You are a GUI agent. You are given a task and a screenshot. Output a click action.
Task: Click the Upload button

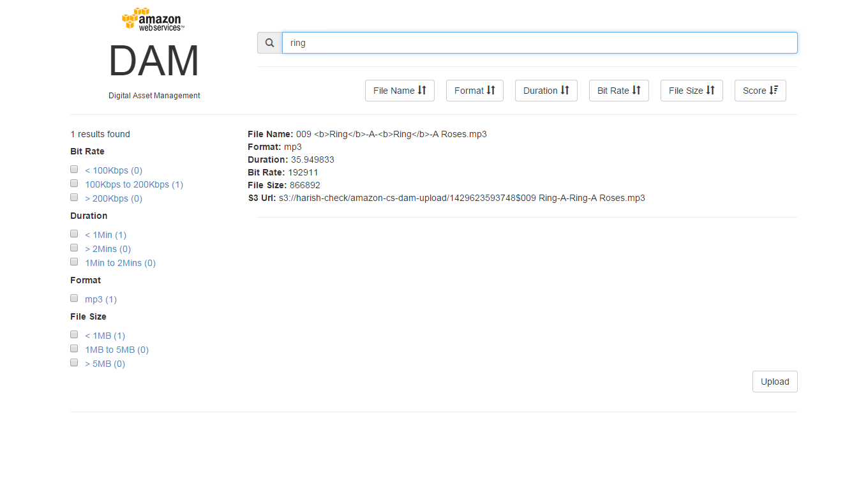coord(775,382)
